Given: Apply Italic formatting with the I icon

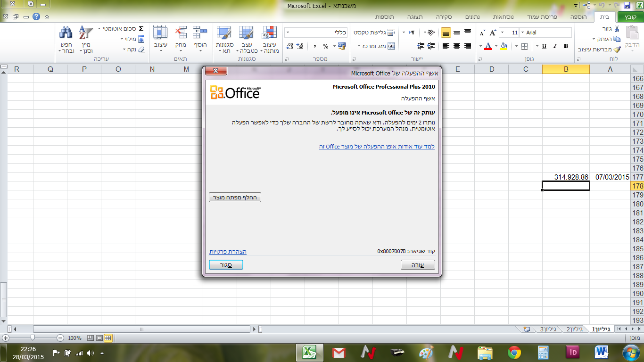Looking at the screenshot, I should (x=555, y=46).
